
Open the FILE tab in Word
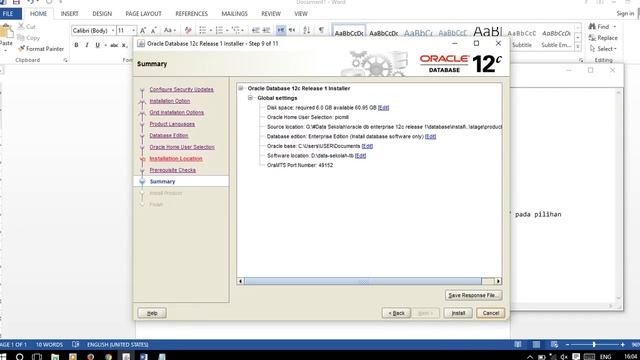tap(8, 13)
